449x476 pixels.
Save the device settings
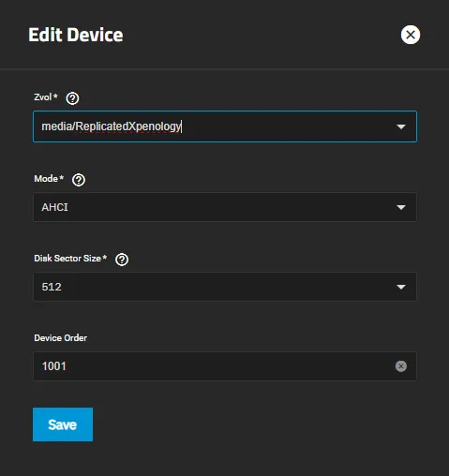[x=63, y=424]
